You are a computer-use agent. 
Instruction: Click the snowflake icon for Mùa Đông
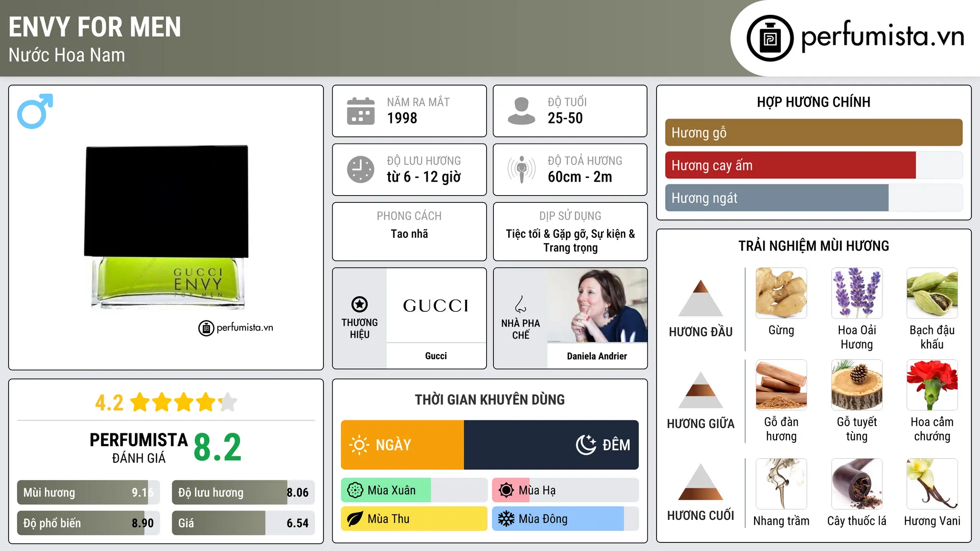[506, 519]
